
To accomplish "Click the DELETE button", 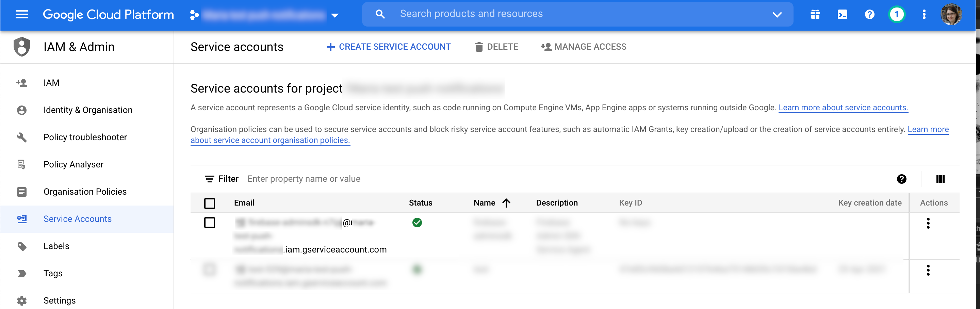I will coord(496,47).
